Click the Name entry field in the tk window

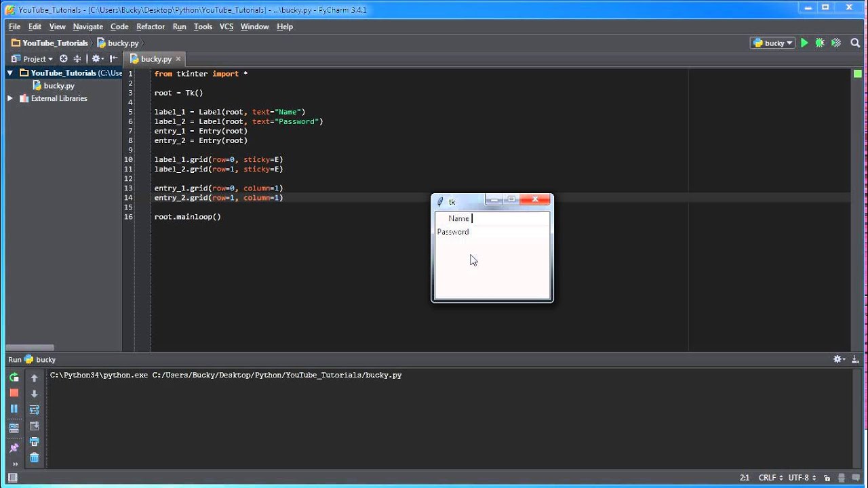pos(509,218)
